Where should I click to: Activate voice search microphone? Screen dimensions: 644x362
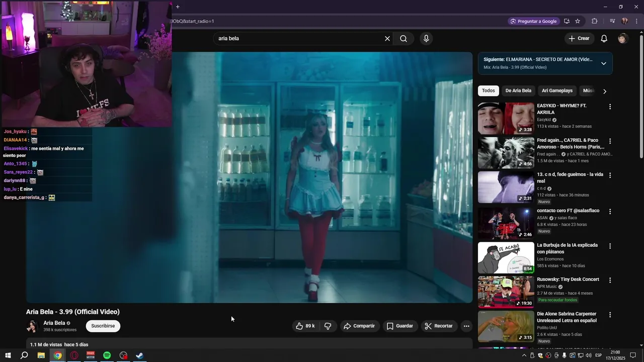426,39
